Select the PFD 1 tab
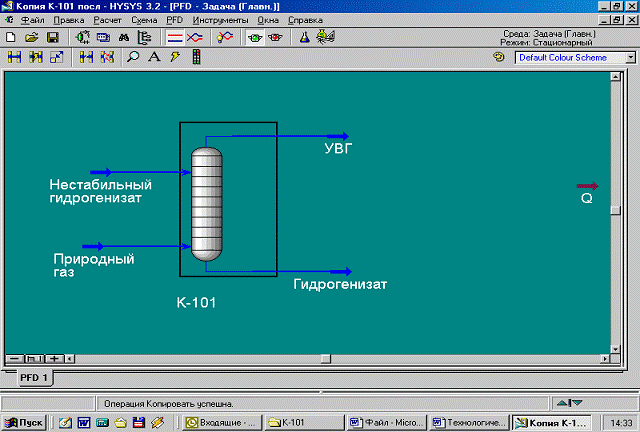Screen dimensions: 640x432 click(x=36, y=377)
